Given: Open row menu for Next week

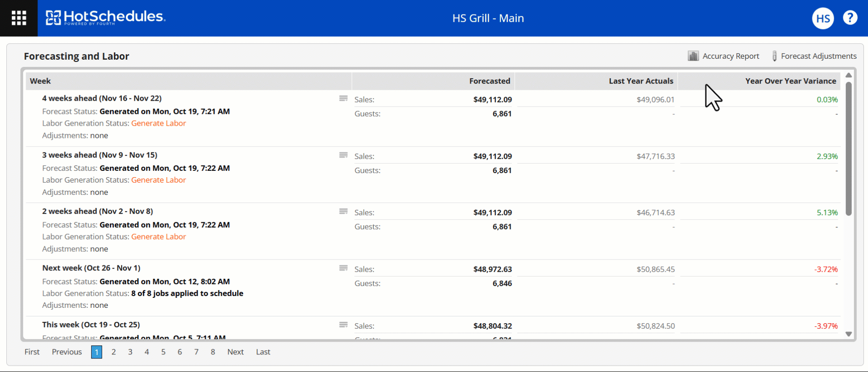Looking at the screenshot, I should 344,268.
